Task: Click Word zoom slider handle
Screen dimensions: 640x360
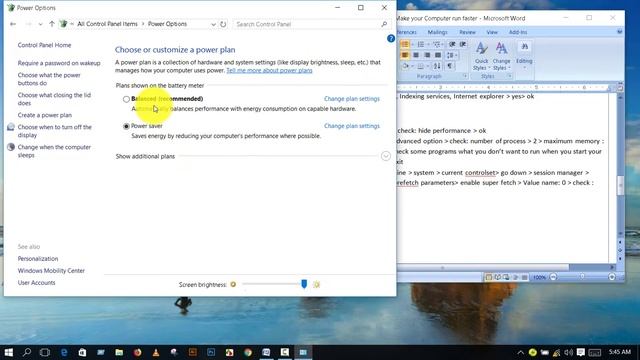Action: [582, 277]
